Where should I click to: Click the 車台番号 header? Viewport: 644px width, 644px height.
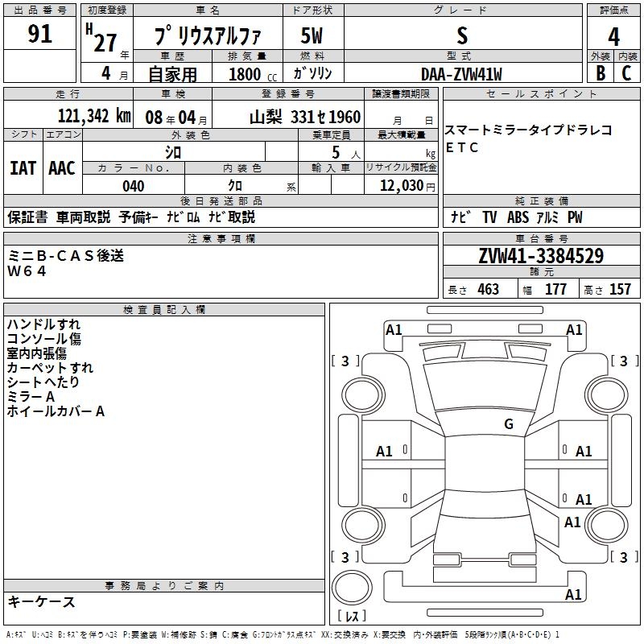541,238
